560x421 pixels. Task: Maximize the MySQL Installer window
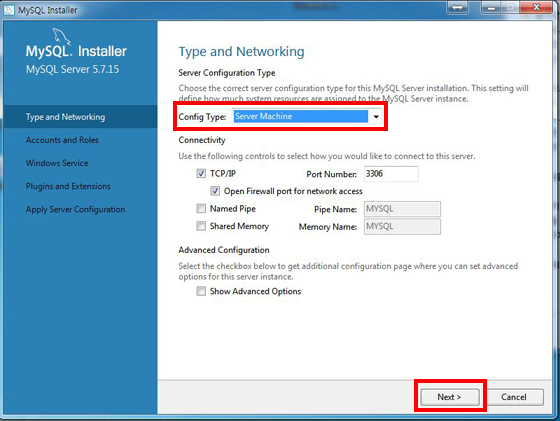coord(510,7)
